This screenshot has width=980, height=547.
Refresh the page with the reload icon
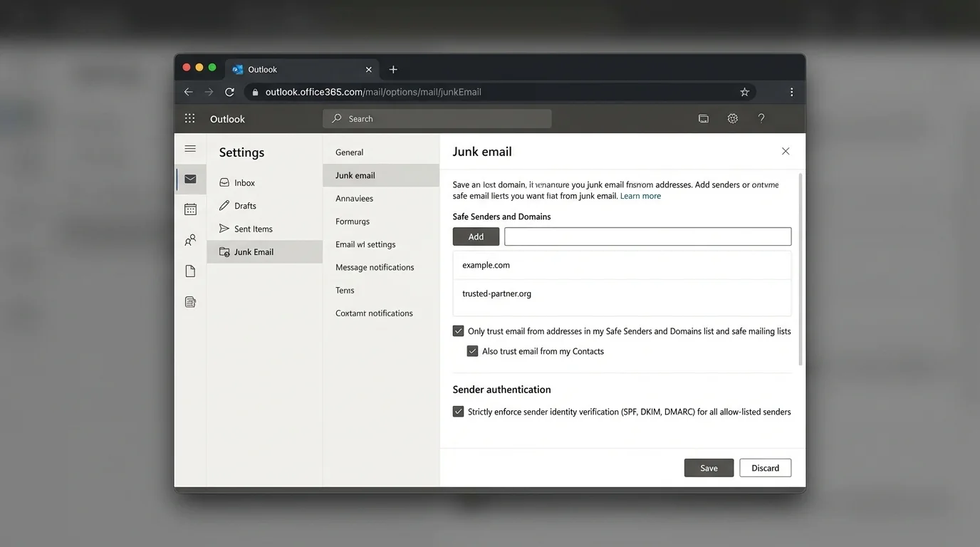(x=229, y=92)
